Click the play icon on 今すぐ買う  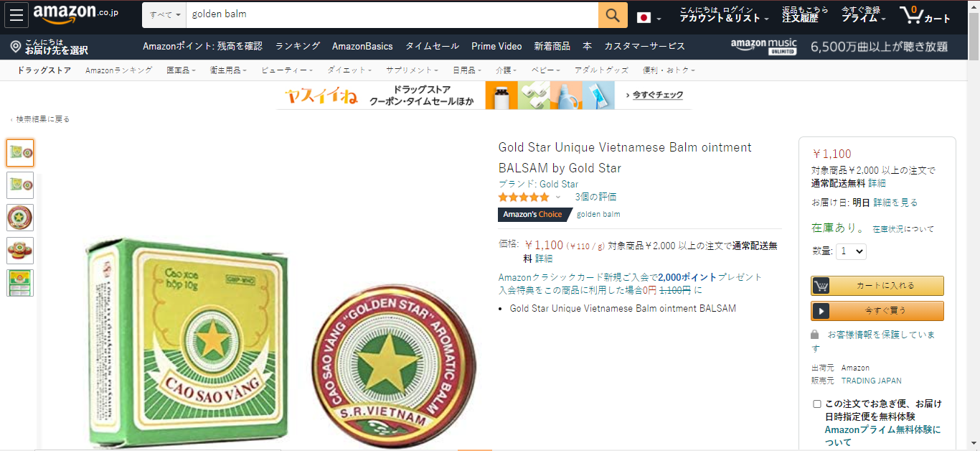[x=821, y=311]
